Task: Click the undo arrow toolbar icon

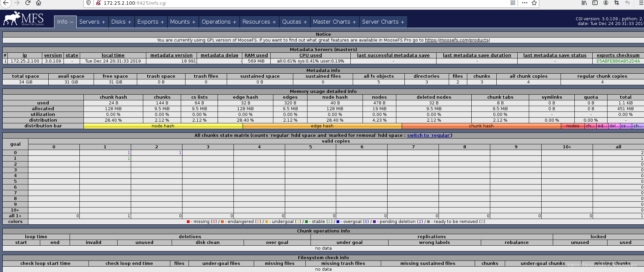Action: 627,3
